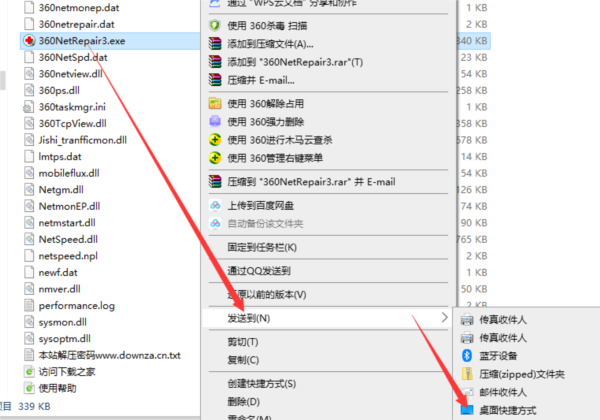Select file name newf.dat
The width and height of the screenshot is (600, 420).
tap(58, 272)
